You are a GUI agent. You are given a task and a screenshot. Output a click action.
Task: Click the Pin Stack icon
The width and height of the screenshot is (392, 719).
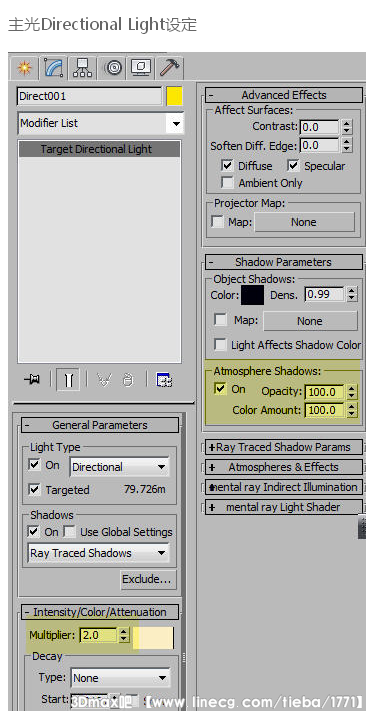coord(32,380)
